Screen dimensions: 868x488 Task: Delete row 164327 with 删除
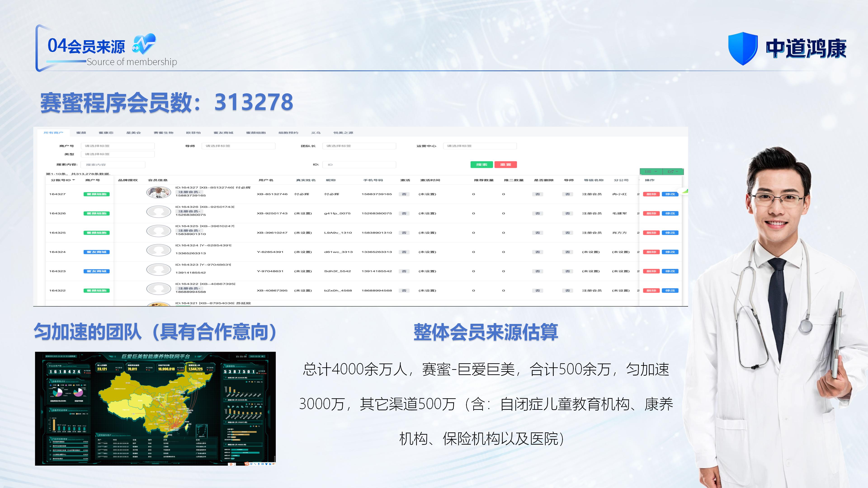tap(651, 194)
